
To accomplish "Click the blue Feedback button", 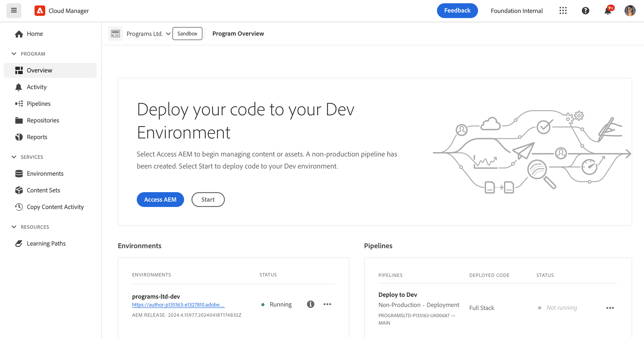I will coord(457,10).
